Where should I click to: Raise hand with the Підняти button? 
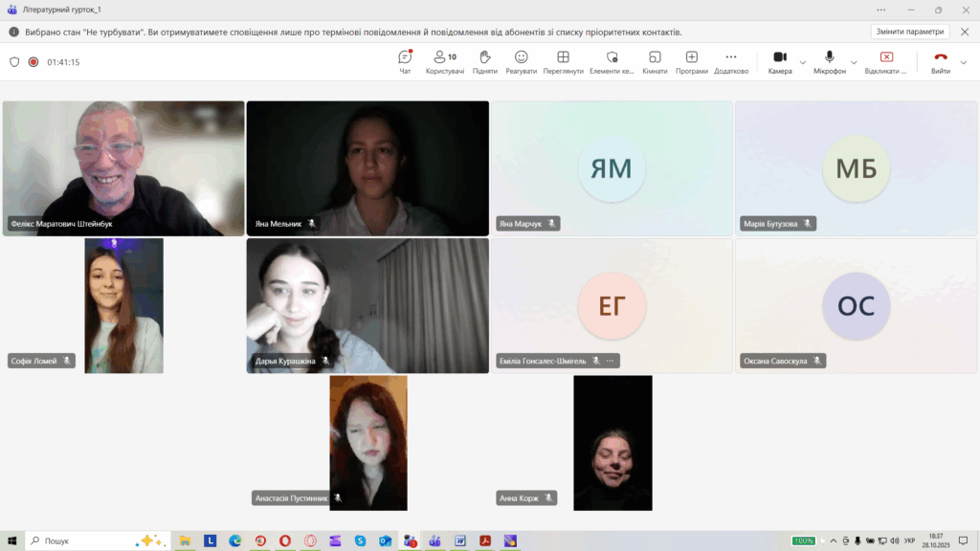[485, 61]
